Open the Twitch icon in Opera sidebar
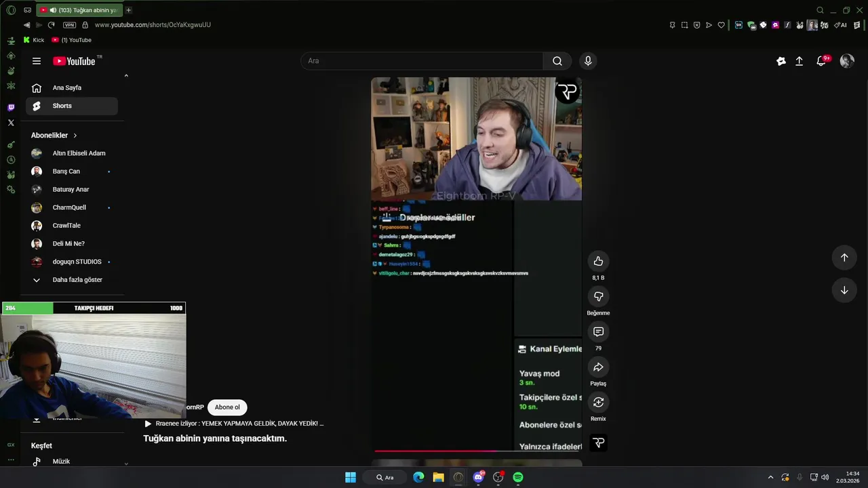868x488 pixels. point(11,108)
